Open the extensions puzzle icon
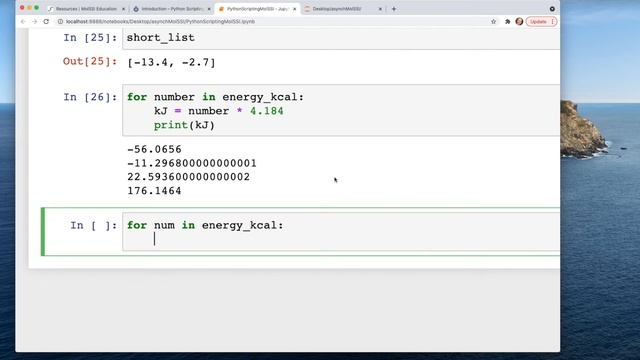The height and width of the screenshot is (360, 640). point(507,21)
